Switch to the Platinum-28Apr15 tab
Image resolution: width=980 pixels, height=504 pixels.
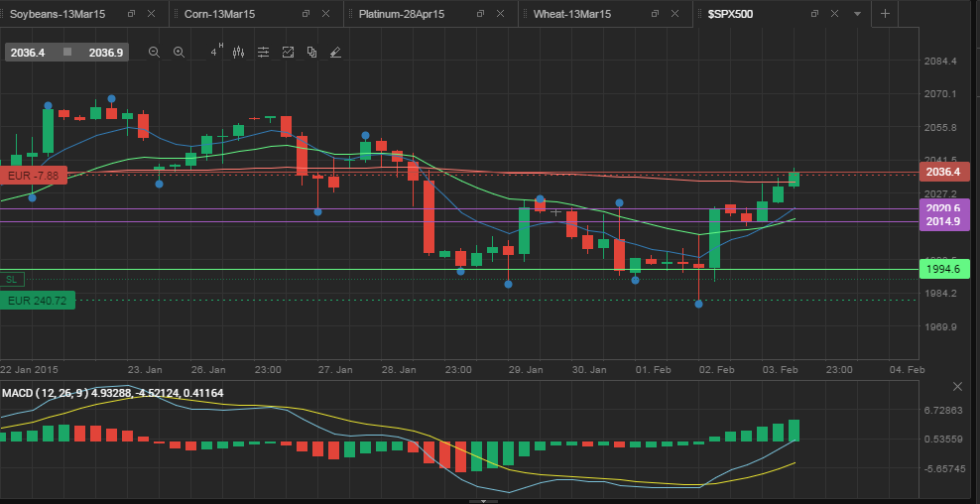coord(402,14)
